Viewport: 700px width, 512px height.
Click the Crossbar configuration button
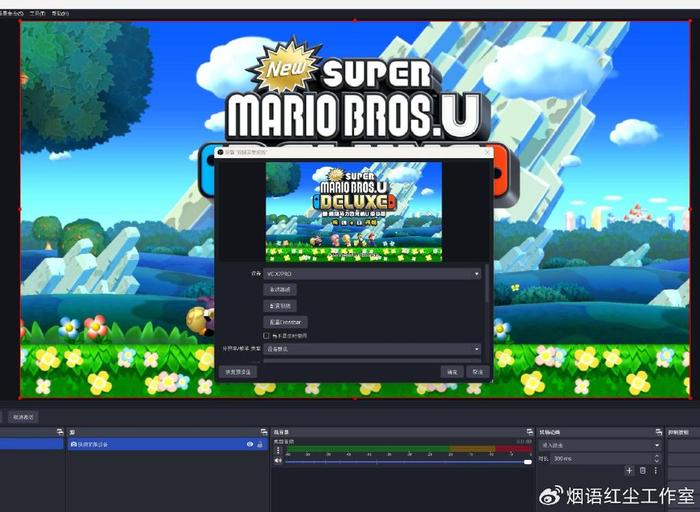[285, 322]
